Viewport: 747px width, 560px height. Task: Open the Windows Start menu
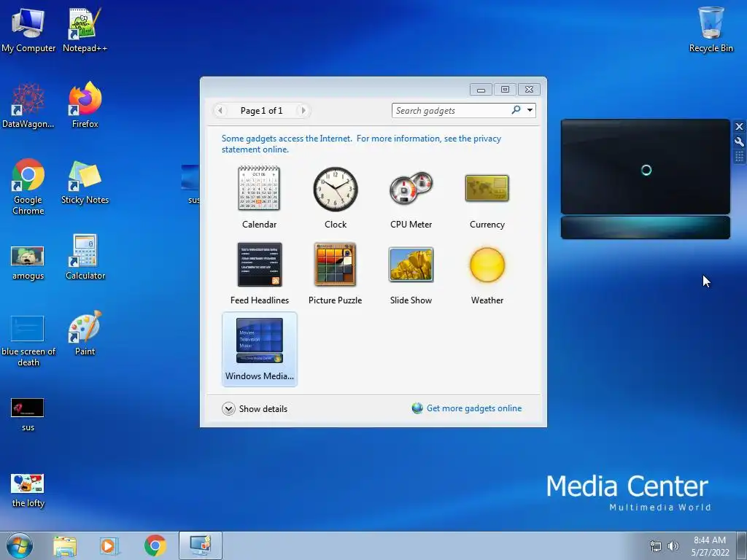tap(19, 545)
